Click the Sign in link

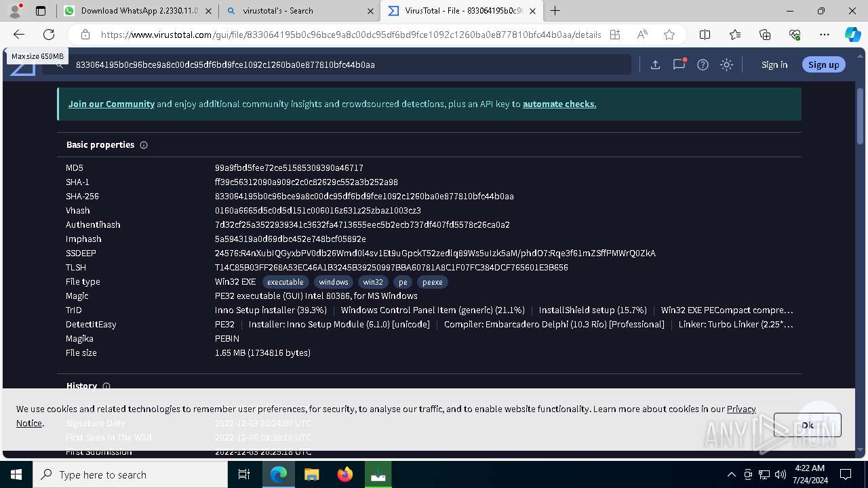[x=774, y=65]
